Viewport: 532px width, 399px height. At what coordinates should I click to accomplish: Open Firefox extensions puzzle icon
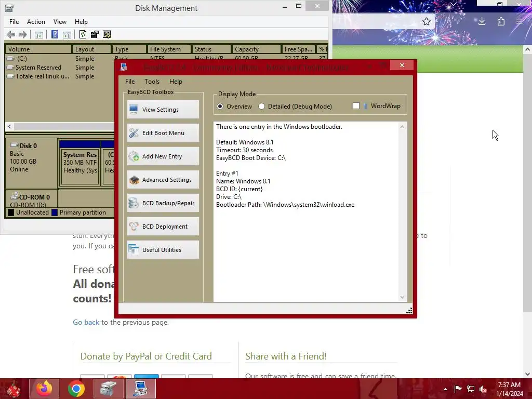point(501,22)
